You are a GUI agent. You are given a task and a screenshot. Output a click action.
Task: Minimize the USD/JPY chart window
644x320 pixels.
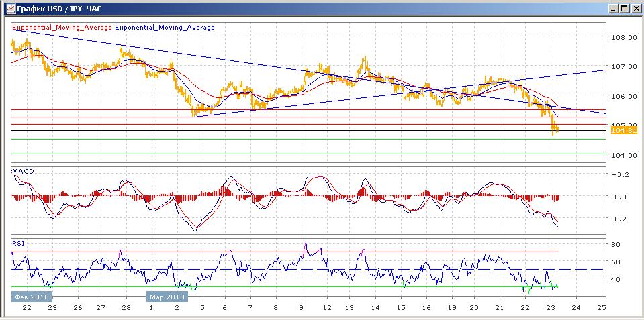point(613,9)
